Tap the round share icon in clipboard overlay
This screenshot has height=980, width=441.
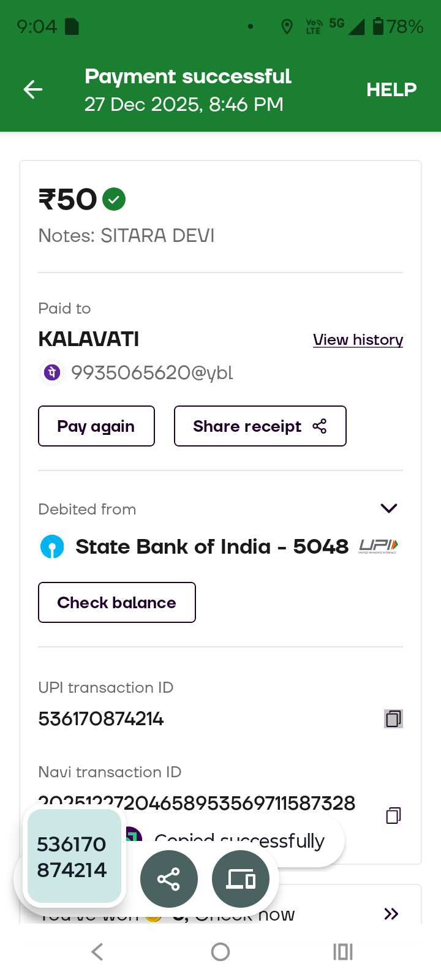[x=169, y=880]
